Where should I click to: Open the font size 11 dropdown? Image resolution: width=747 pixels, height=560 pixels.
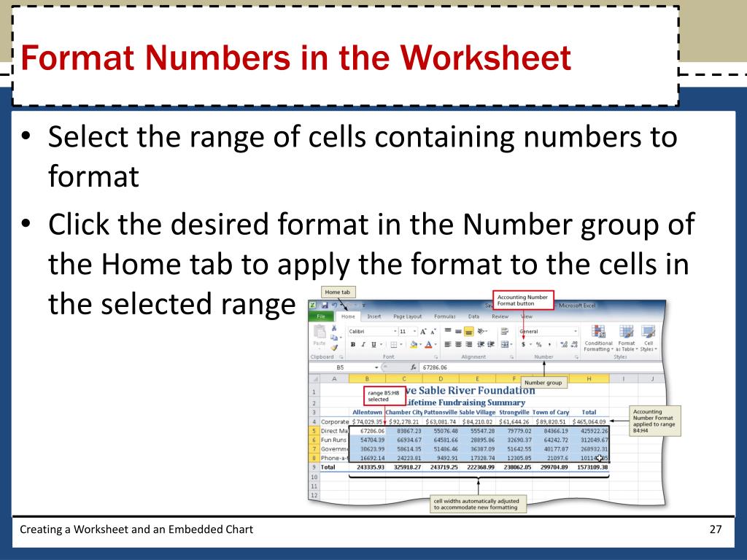[414, 332]
